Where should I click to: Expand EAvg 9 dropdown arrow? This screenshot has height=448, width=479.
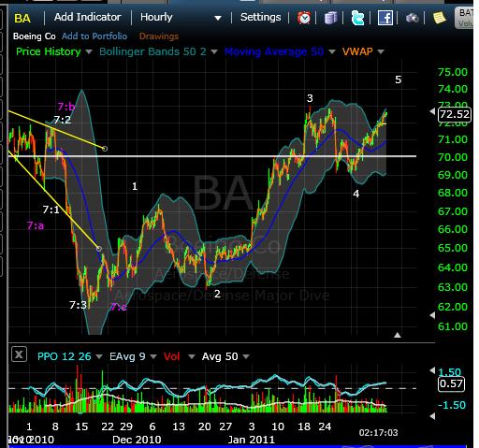pyautogui.click(x=153, y=356)
